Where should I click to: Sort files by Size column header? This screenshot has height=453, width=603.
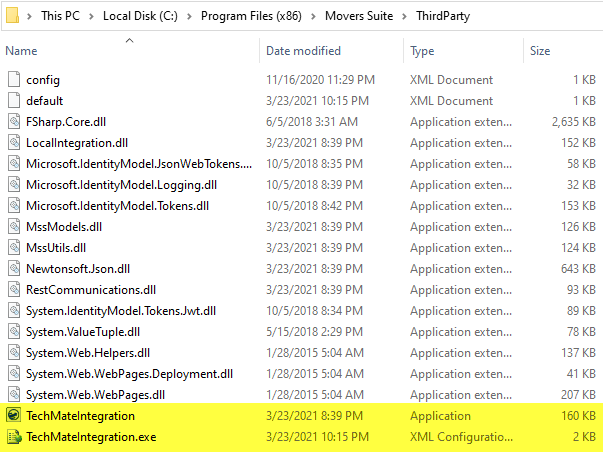point(540,51)
